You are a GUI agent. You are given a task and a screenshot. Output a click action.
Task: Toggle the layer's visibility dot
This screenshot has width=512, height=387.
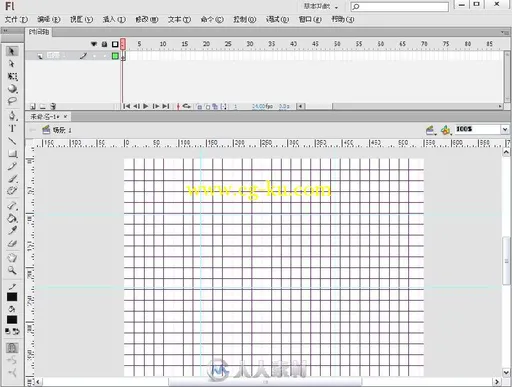coord(94,56)
